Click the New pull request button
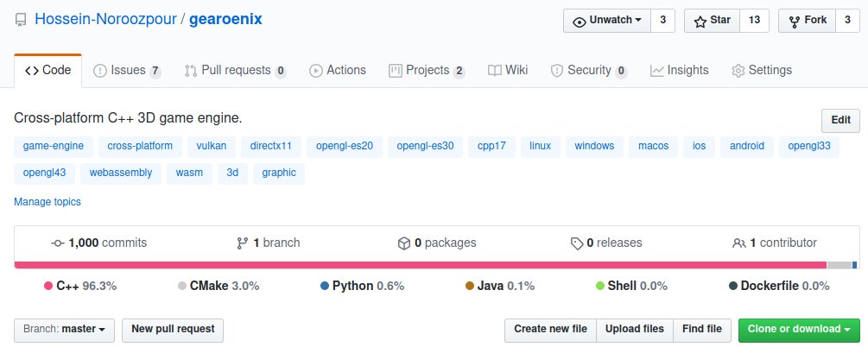 [x=173, y=331]
